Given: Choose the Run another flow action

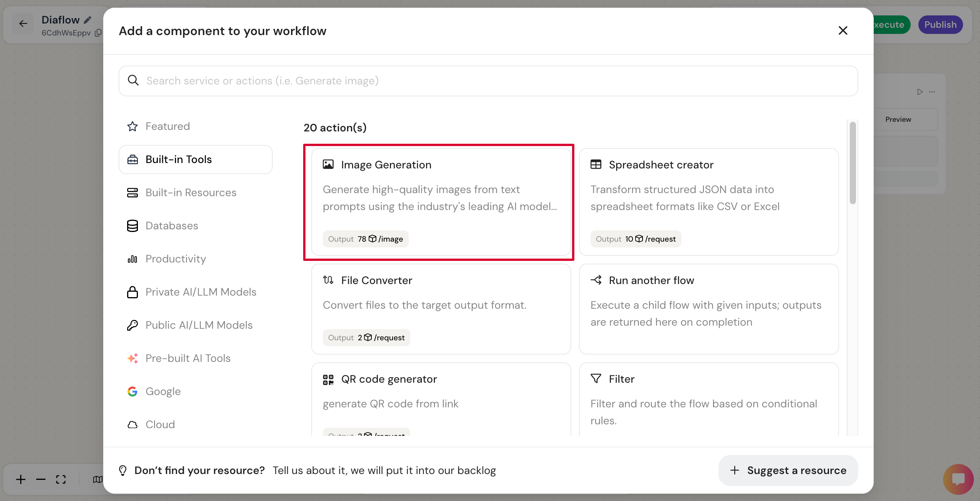Looking at the screenshot, I should pyautogui.click(x=708, y=308).
